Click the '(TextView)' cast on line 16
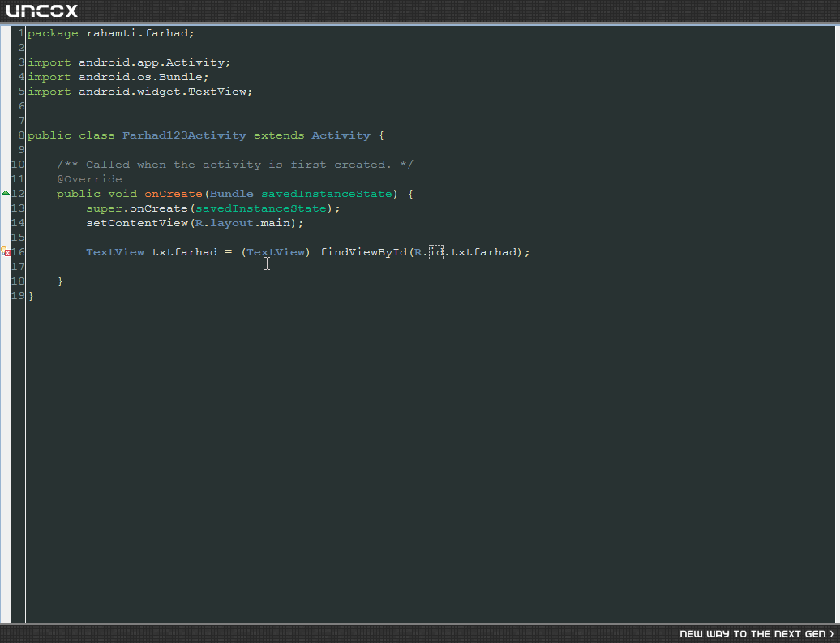This screenshot has width=840, height=643. [x=276, y=252]
